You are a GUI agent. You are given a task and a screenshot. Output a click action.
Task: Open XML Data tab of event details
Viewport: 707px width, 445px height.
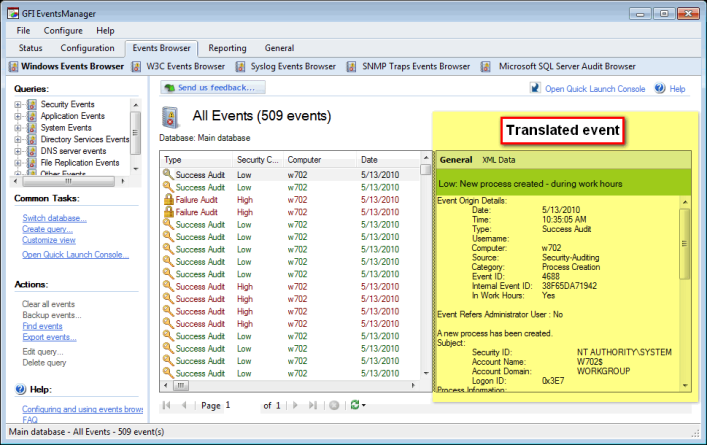[499, 160]
